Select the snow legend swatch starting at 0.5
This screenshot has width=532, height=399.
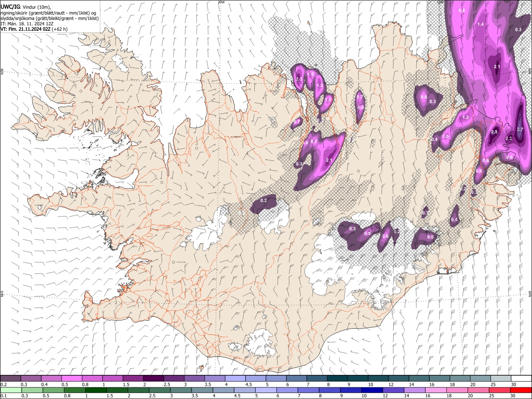pyautogui.click(x=72, y=378)
